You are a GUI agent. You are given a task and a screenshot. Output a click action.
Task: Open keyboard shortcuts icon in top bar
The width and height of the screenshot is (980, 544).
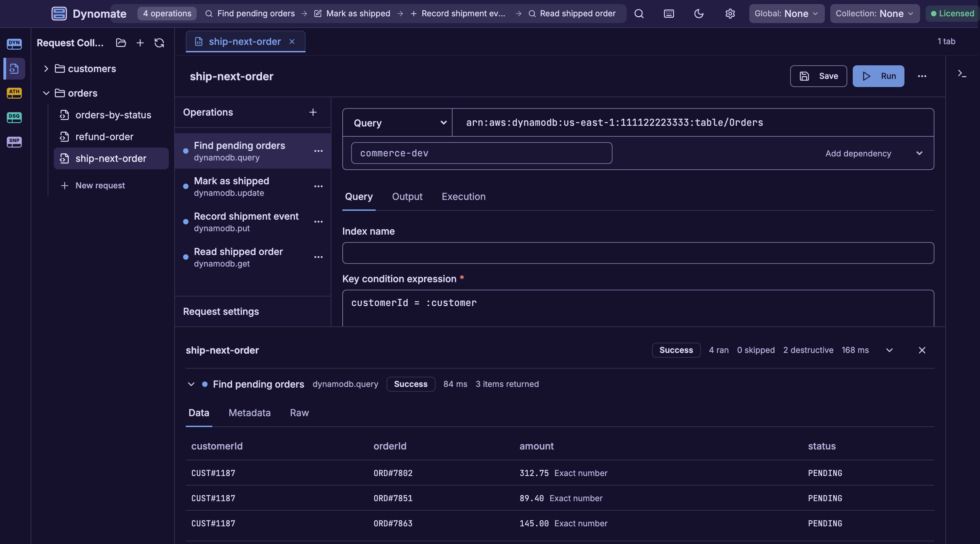(668, 14)
